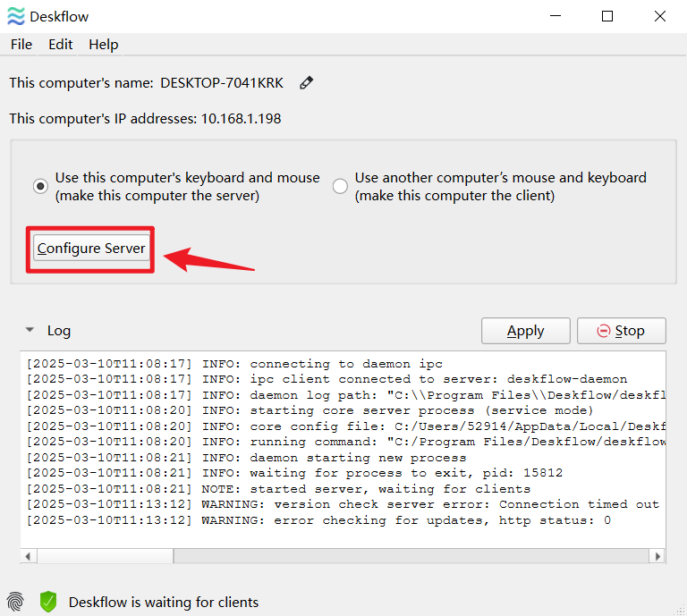This screenshot has height=616, width=687.
Task: Click log line 'starting core server process'
Action: 310,410
